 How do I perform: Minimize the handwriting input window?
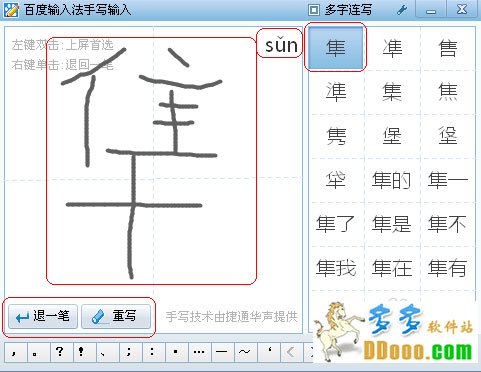431,10
